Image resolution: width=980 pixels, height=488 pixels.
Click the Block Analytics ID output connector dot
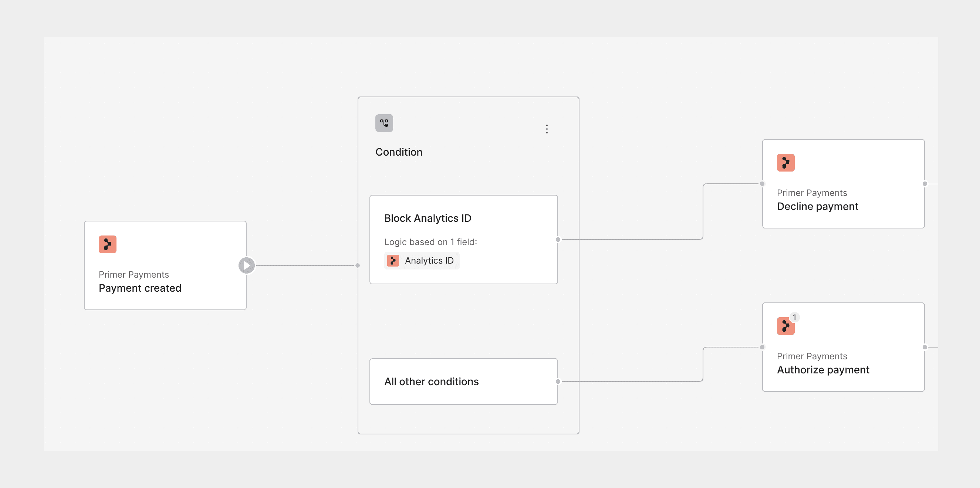[558, 240]
